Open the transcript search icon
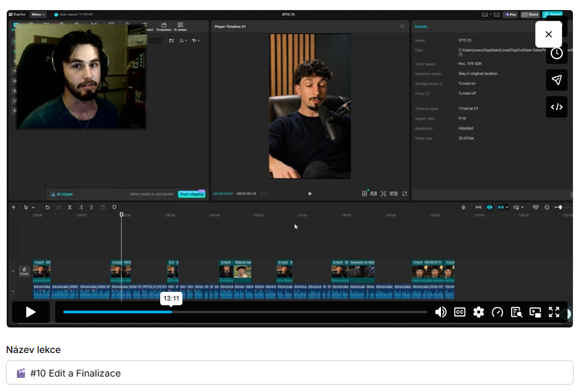Screen dimensions: 581x392 point(516,312)
